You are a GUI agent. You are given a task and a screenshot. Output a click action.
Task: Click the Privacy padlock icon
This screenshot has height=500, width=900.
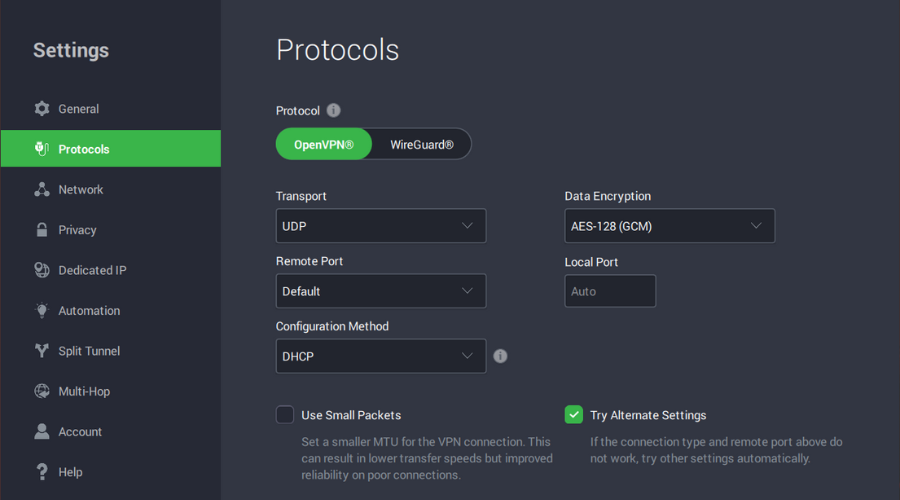42,230
